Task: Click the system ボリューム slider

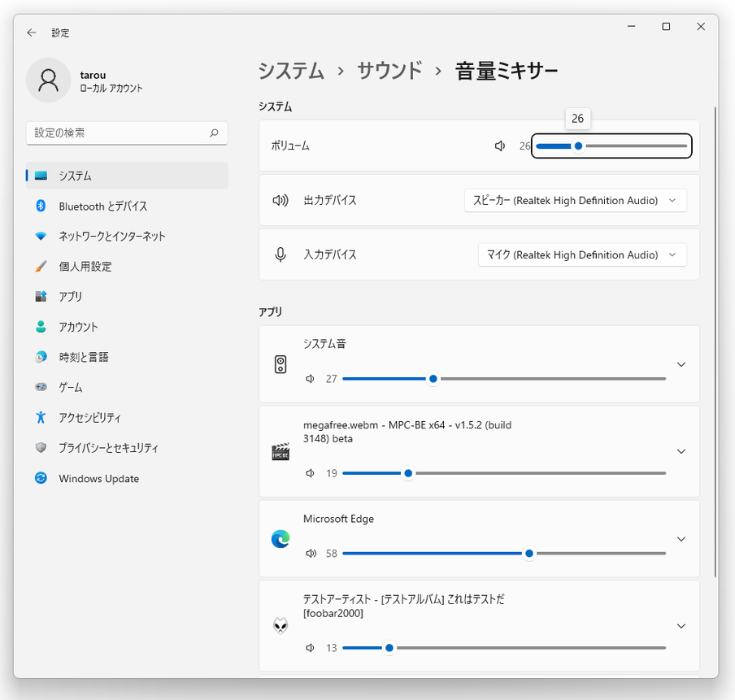Action: (611, 146)
